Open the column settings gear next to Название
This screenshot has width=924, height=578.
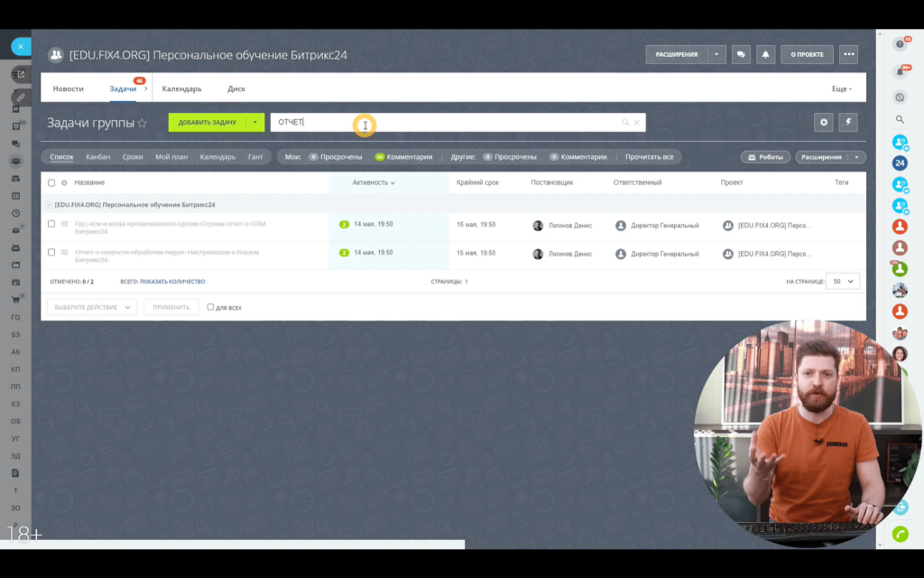pos(64,182)
